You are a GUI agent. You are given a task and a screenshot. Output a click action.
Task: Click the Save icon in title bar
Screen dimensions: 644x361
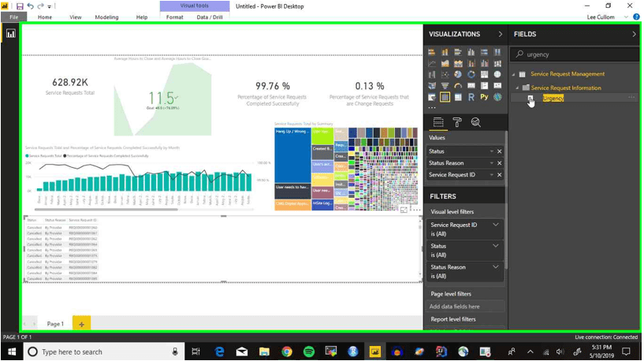(x=19, y=6)
